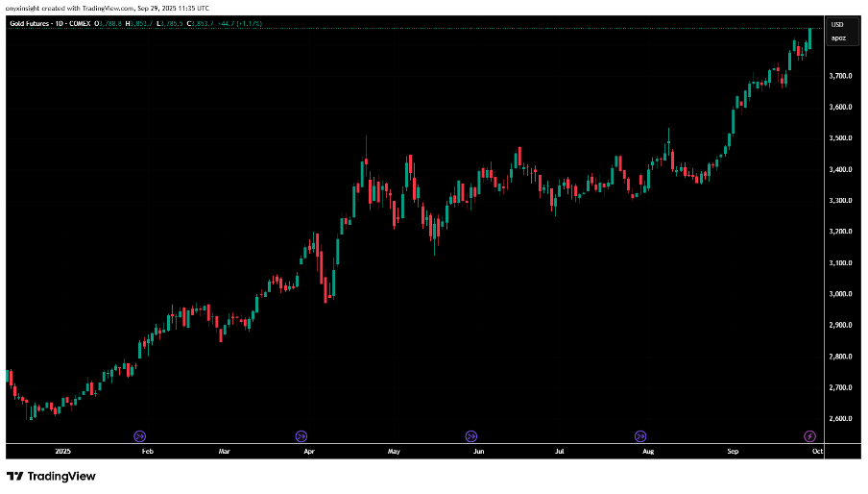Click the purple event marker above Feb

[139, 435]
